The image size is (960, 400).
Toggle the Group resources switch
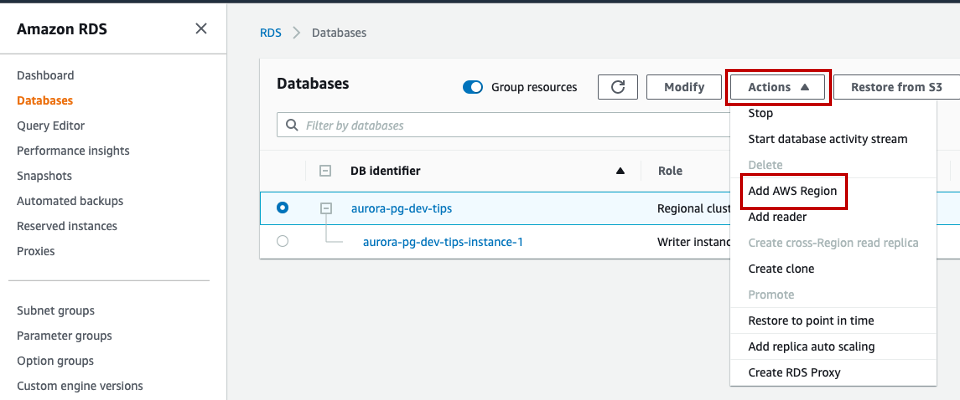coord(473,87)
